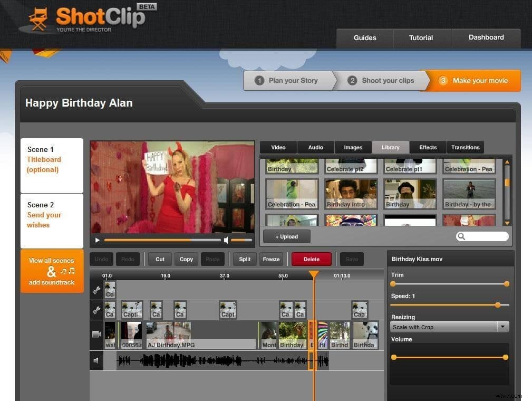The width and height of the screenshot is (532, 401).
Task: Open the Resizing dropdown showing Scale with Crop
Action: pos(502,326)
